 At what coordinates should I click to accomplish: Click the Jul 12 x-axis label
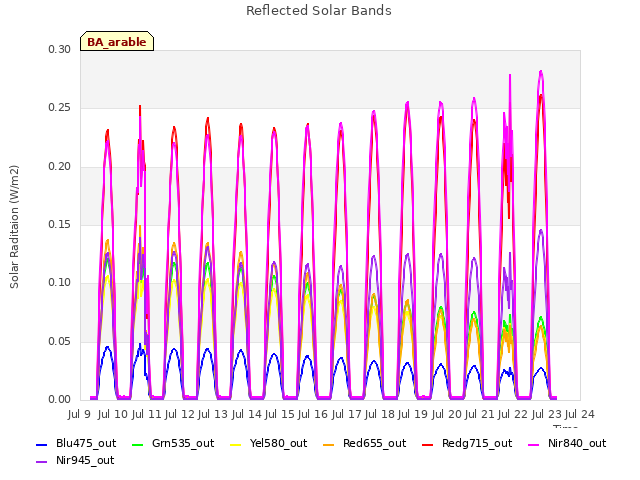[179, 414]
